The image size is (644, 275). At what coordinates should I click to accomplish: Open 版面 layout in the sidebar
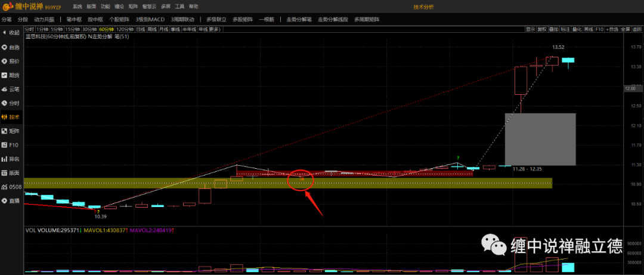(11, 173)
